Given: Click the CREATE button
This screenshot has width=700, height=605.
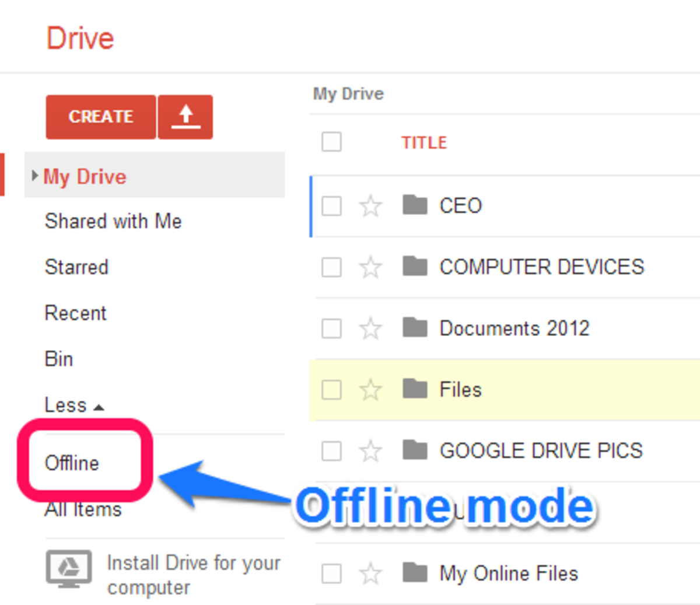Looking at the screenshot, I should 101,117.
